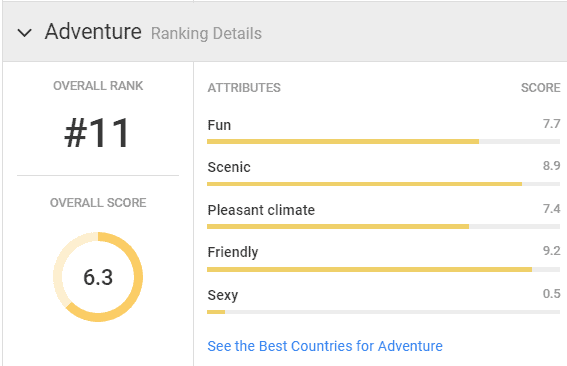
Task: Select the Friendly attribute label
Action: tap(233, 252)
